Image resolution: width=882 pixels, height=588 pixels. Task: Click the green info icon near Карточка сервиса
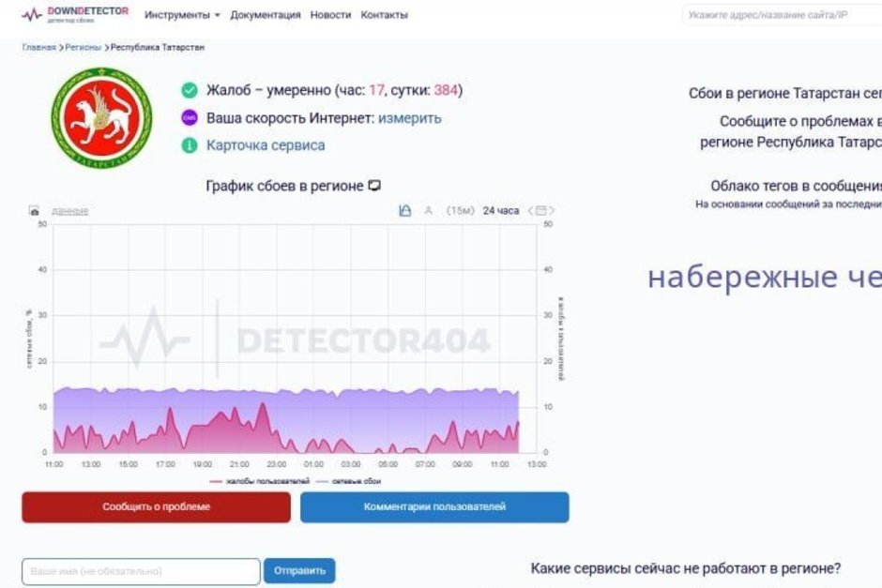[x=190, y=145]
